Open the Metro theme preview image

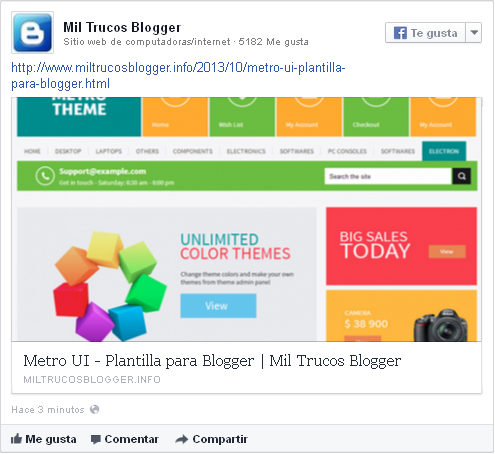pos(247,219)
